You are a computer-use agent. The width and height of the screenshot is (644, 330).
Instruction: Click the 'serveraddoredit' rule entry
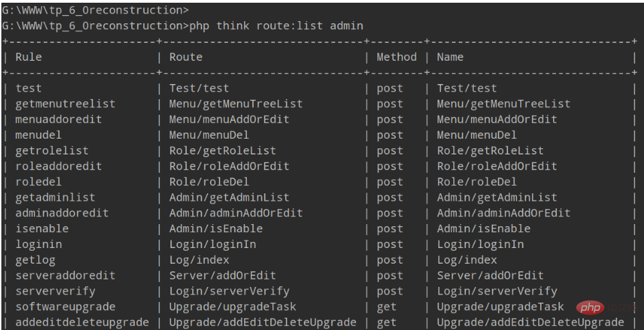66,275
